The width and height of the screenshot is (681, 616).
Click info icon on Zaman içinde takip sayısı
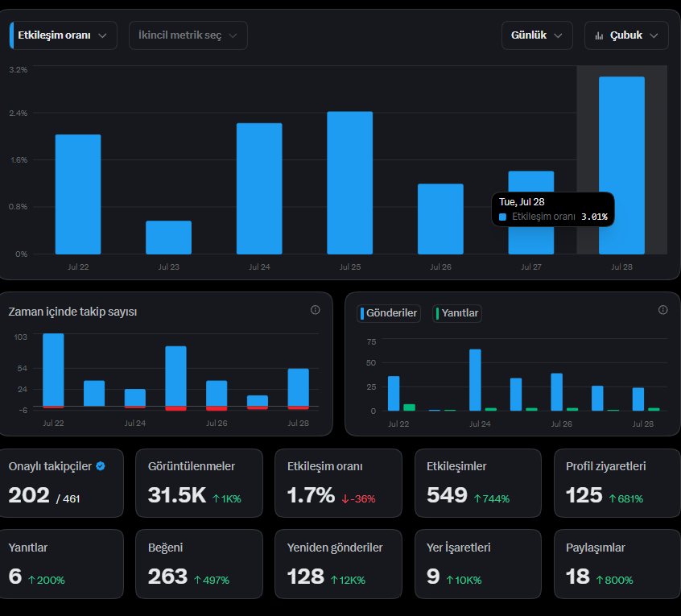pos(316,310)
